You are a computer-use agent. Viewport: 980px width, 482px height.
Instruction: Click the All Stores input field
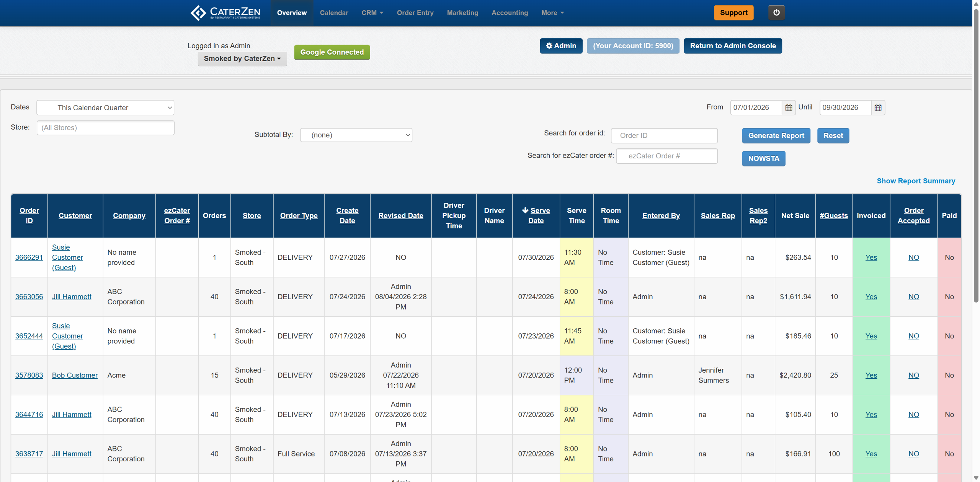click(105, 128)
